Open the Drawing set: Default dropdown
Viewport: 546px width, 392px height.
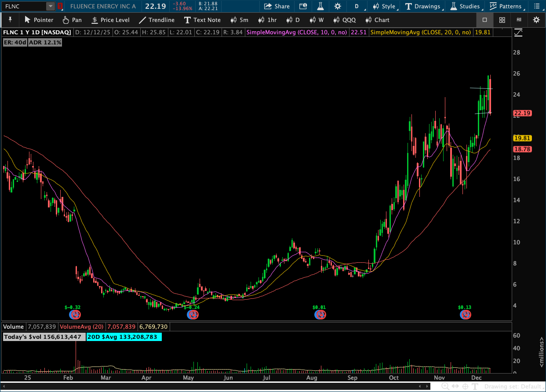point(514,386)
